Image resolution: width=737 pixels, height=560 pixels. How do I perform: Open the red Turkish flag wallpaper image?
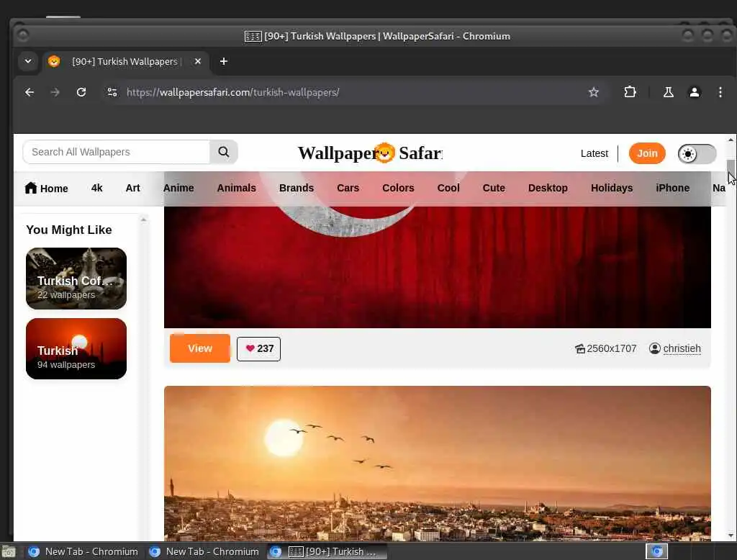pos(437,266)
